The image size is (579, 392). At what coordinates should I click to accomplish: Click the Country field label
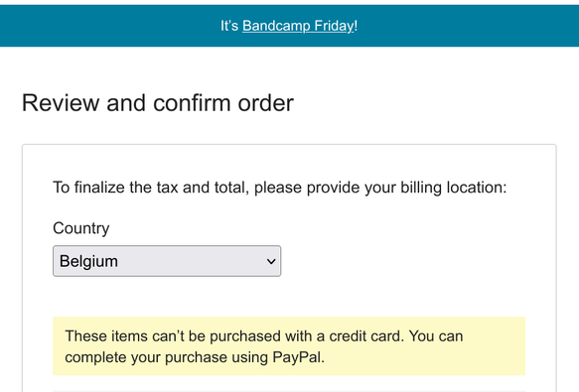click(x=81, y=228)
